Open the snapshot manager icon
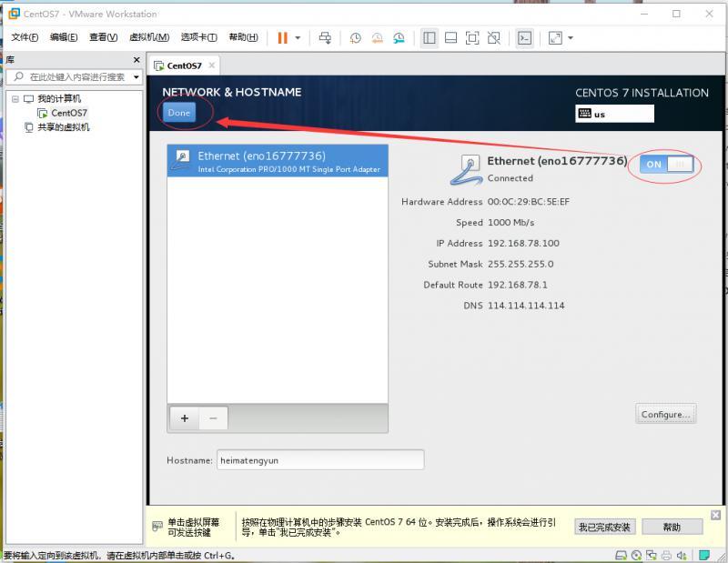The height and width of the screenshot is (563, 728). [x=399, y=37]
